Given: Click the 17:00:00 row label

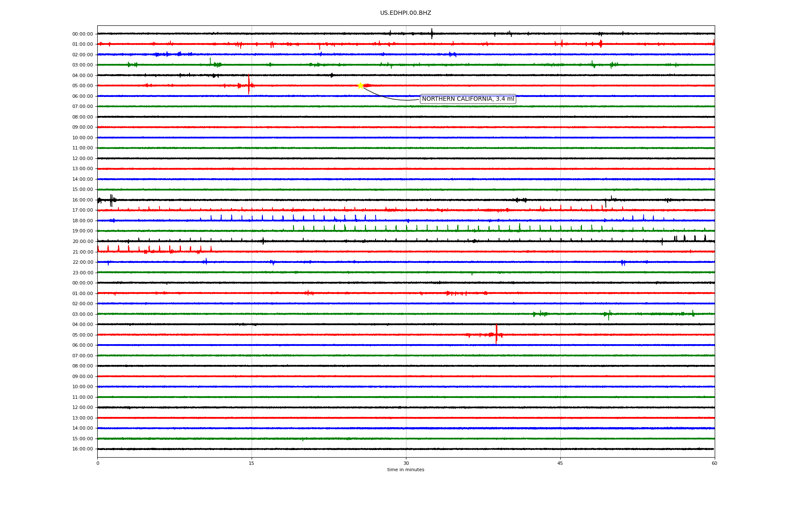Looking at the screenshot, I should pos(82,210).
